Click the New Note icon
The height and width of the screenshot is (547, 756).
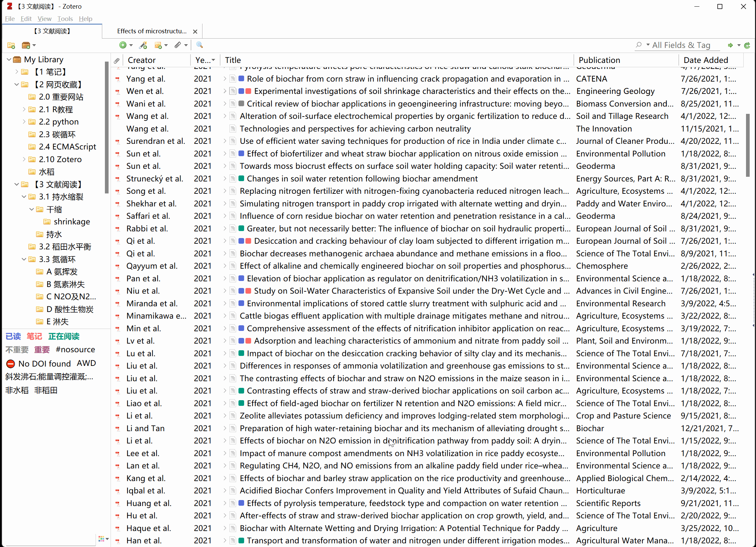click(158, 45)
